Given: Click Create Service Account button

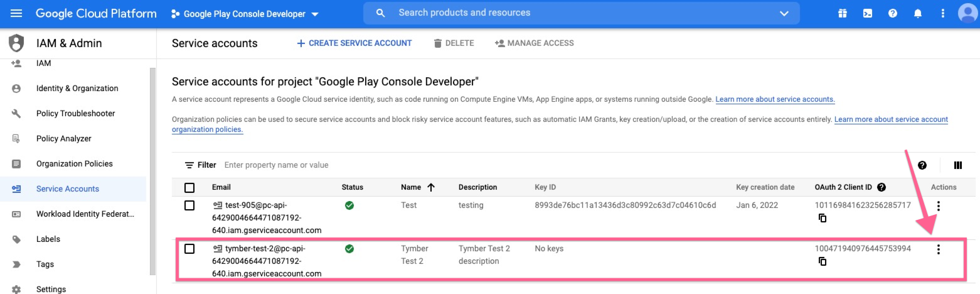Looking at the screenshot, I should pyautogui.click(x=354, y=43).
